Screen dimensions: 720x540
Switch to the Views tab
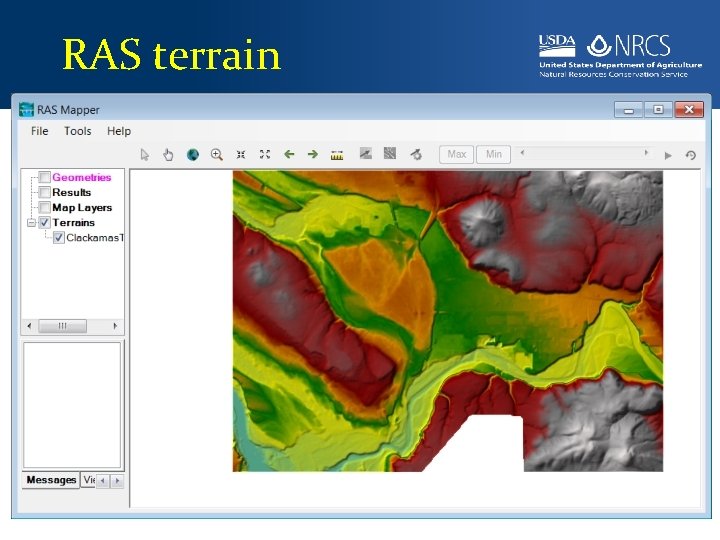coord(88,480)
